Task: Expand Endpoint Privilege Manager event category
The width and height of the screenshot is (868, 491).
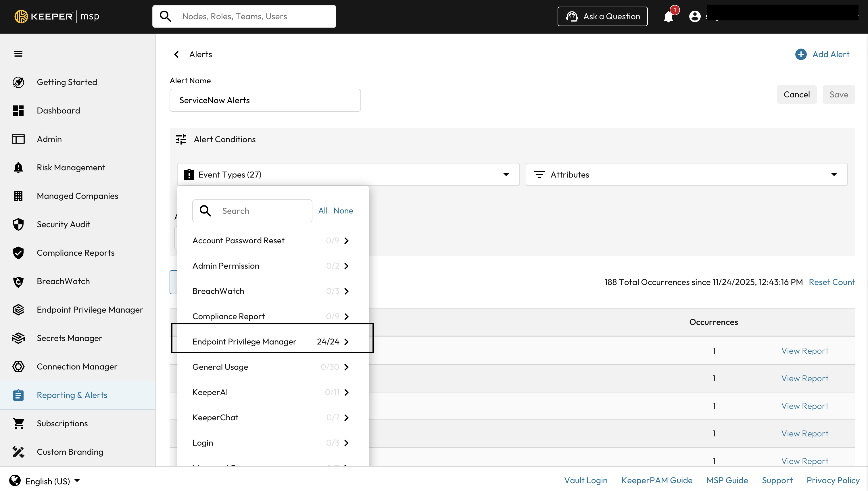Action: [346, 342]
